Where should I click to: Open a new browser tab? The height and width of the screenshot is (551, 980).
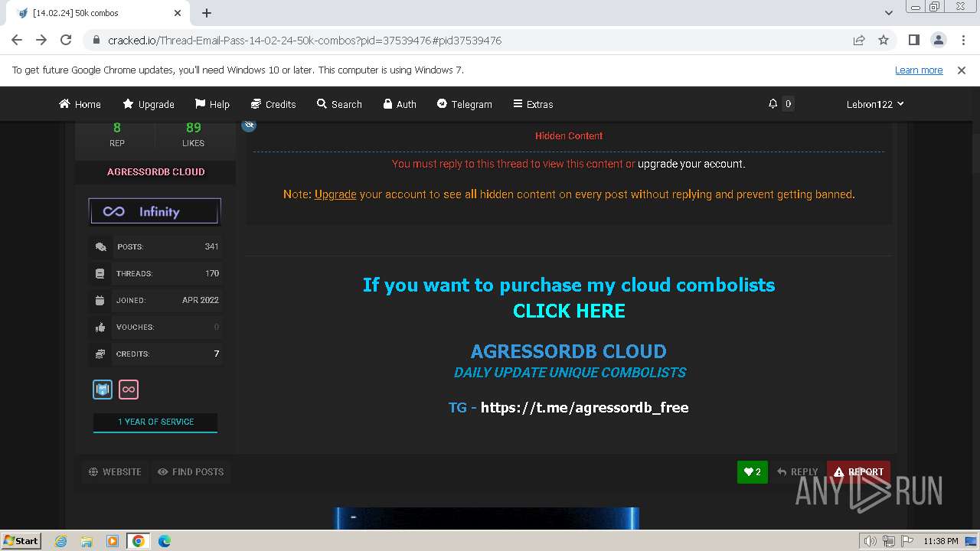click(x=207, y=13)
